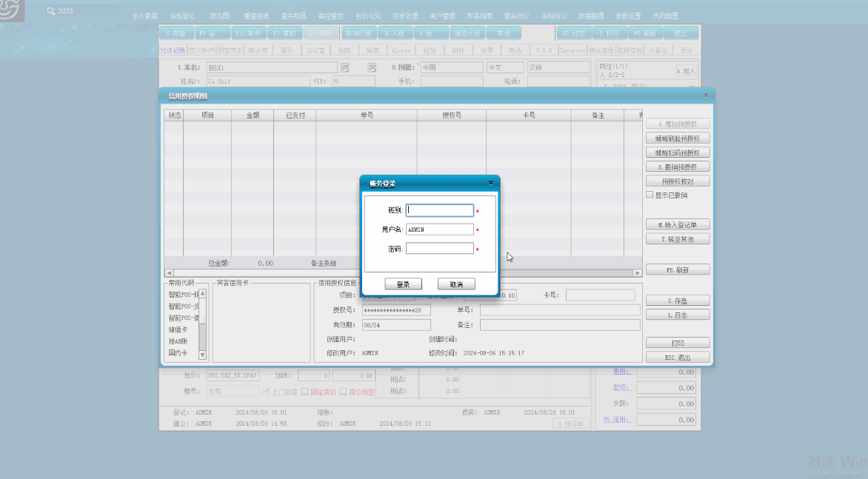Click the F12.制卡 toolbar button

[247, 33]
